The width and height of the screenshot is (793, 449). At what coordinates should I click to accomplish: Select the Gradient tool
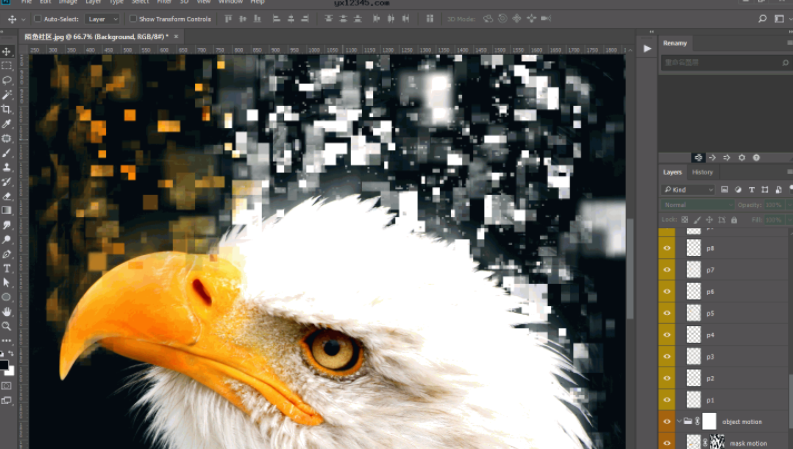(x=7, y=210)
